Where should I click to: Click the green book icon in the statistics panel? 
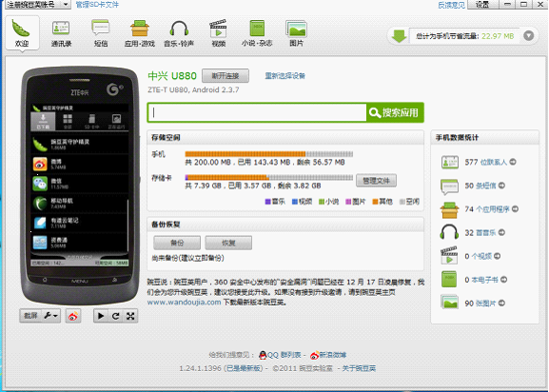click(x=449, y=280)
